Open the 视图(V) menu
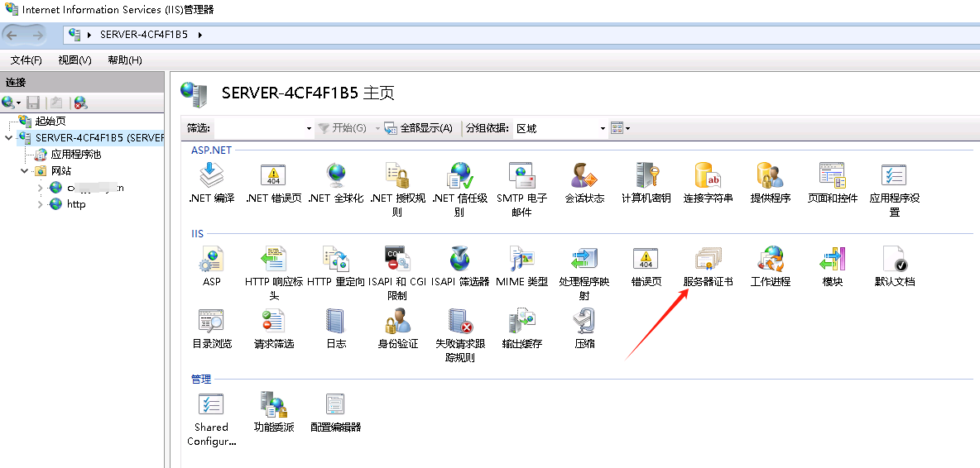The height and width of the screenshot is (468, 980). coord(75,60)
